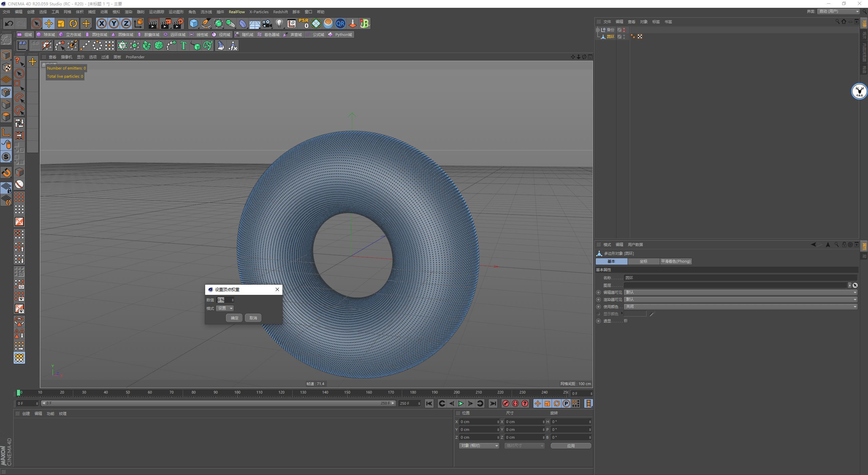Screen dimensions: 868x475
Task: Toggle the X axis lock
Action: coord(101,23)
